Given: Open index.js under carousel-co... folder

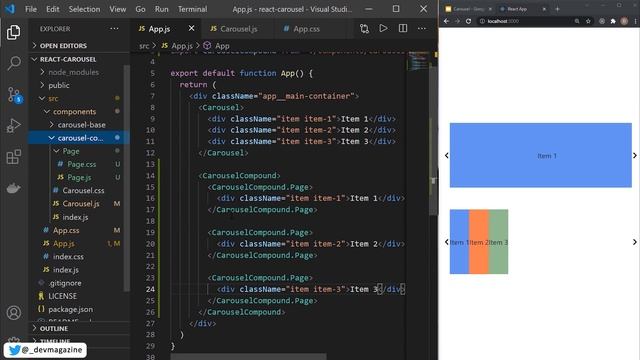Looking at the screenshot, I should [75, 217].
